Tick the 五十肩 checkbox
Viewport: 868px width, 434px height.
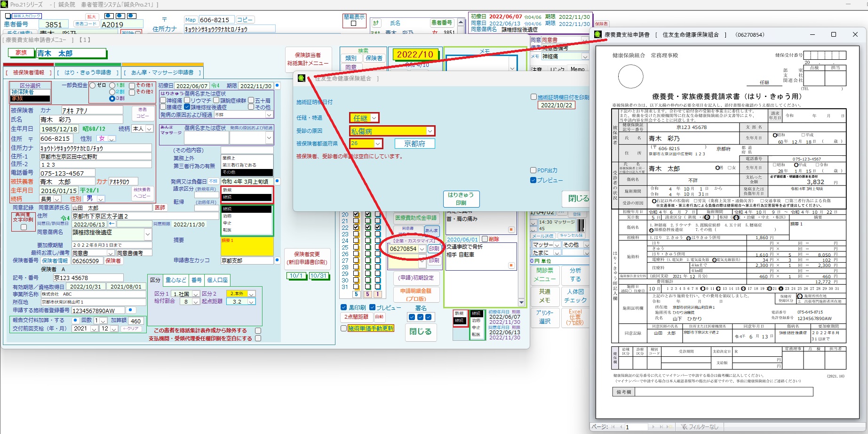click(251, 100)
